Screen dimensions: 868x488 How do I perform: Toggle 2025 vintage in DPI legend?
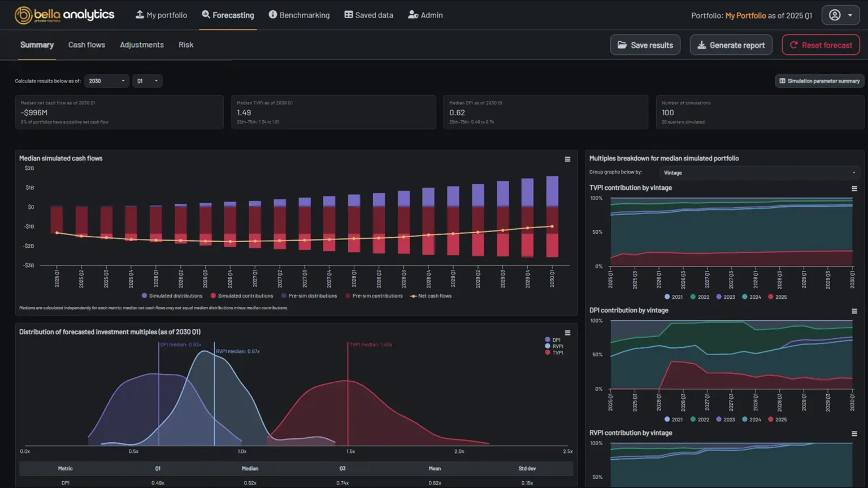[x=777, y=420]
